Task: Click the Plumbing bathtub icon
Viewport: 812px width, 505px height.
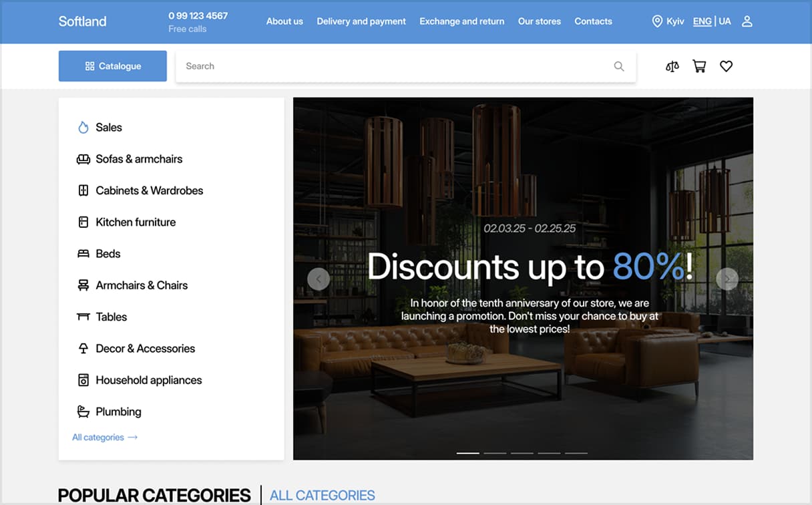Action: [x=83, y=411]
